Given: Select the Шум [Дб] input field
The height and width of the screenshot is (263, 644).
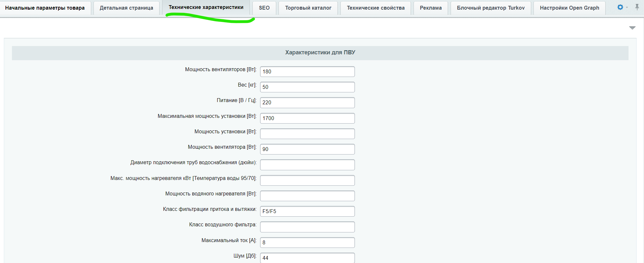Looking at the screenshot, I should (x=307, y=258).
